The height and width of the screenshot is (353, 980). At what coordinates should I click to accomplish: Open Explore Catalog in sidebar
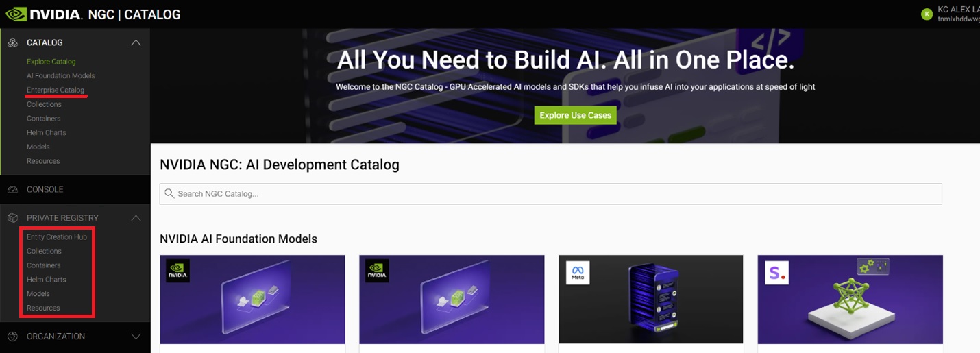pyautogui.click(x=51, y=62)
